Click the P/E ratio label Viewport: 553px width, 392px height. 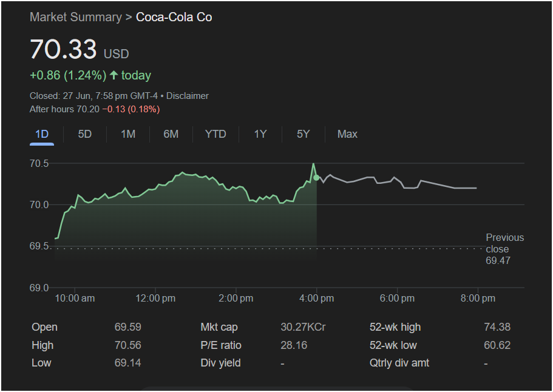pyautogui.click(x=221, y=345)
